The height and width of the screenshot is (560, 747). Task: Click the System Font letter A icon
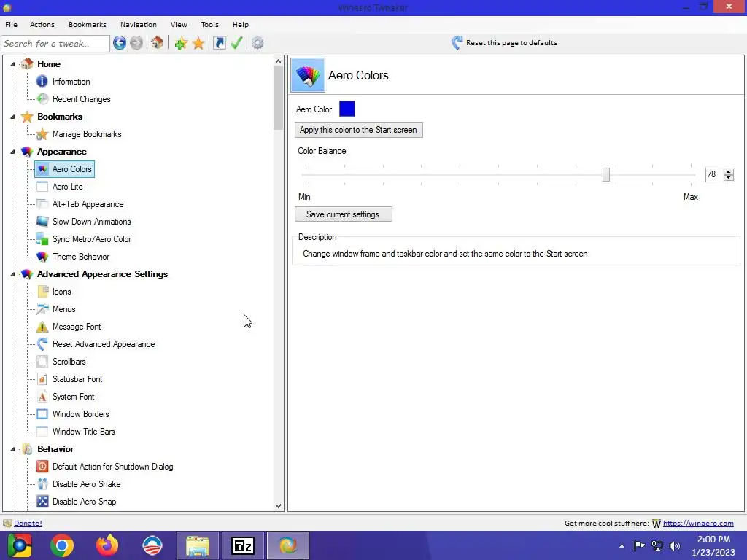click(x=42, y=397)
